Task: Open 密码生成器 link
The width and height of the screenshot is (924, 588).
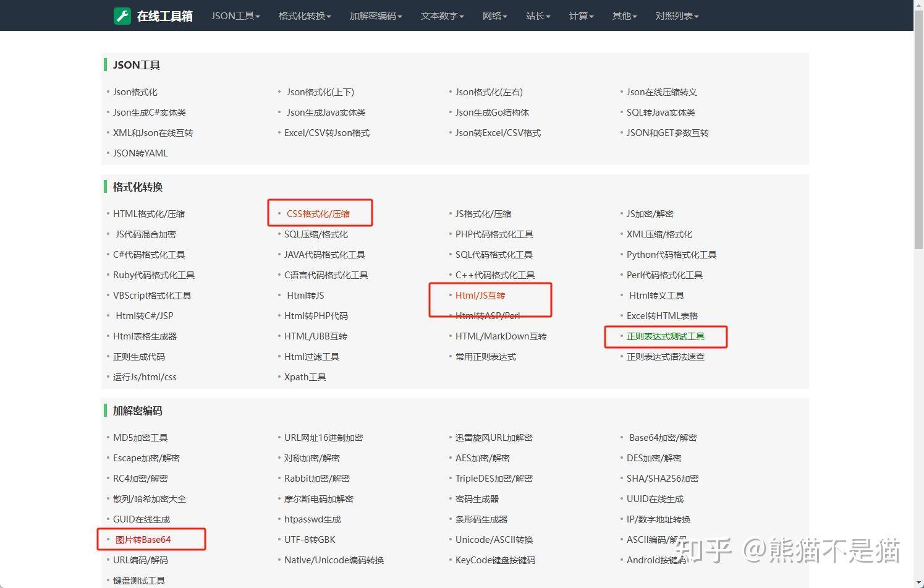Action: (x=477, y=499)
